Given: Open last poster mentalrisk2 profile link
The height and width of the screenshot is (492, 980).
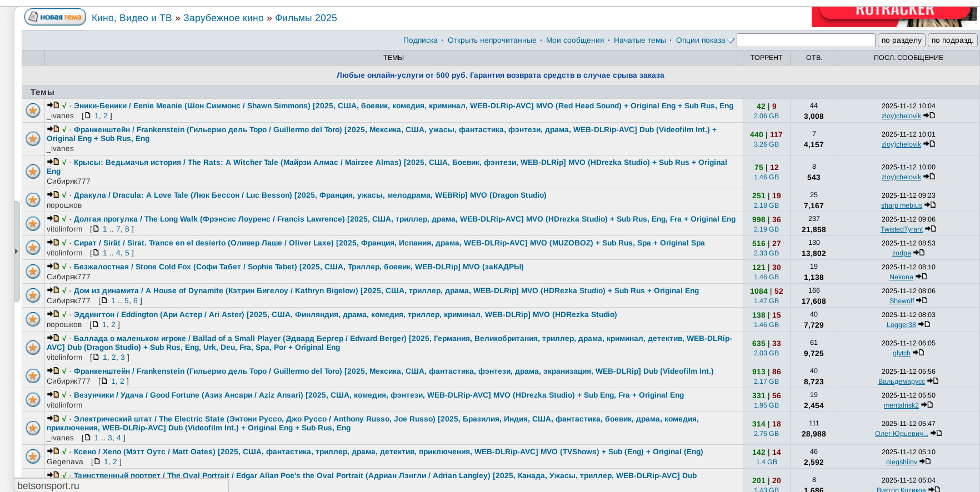Looking at the screenshot, I should pos(901,405).
